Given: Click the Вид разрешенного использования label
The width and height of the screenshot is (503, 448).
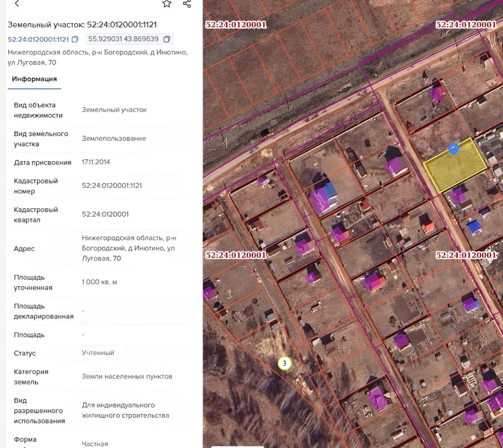Looking at the screenshot, I should coord(39,411).
